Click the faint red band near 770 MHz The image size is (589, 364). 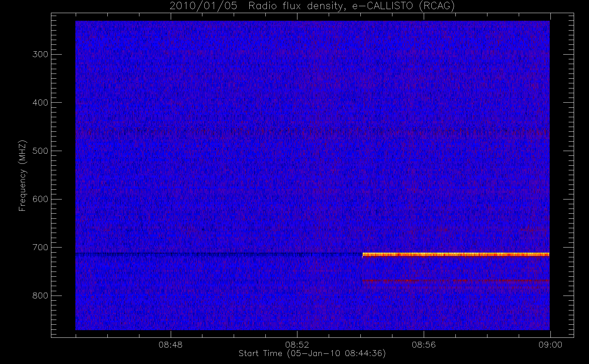click(456, 281)
